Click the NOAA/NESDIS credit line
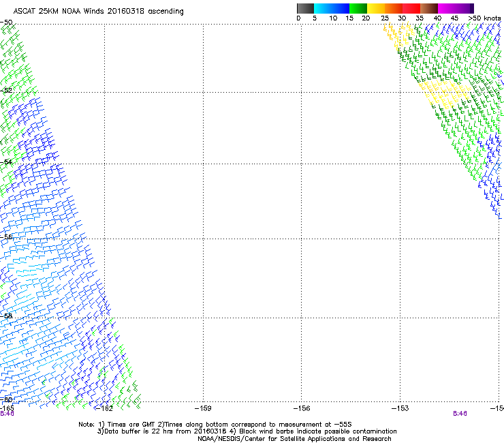 point(294,439)
